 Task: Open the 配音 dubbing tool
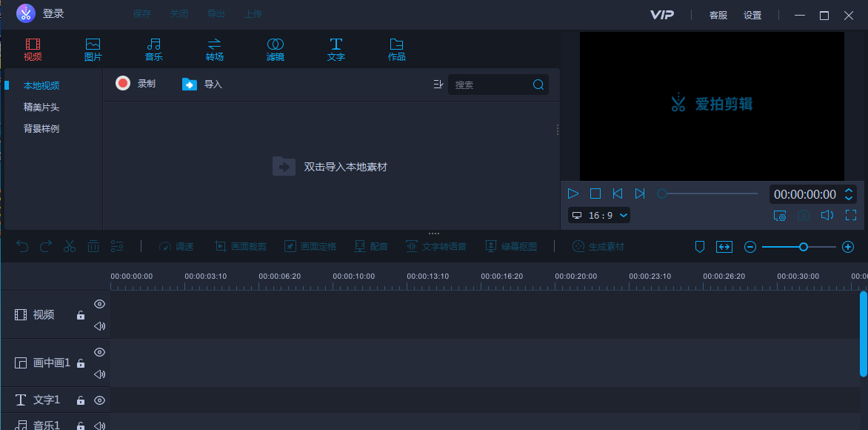(x=370, y=245)
